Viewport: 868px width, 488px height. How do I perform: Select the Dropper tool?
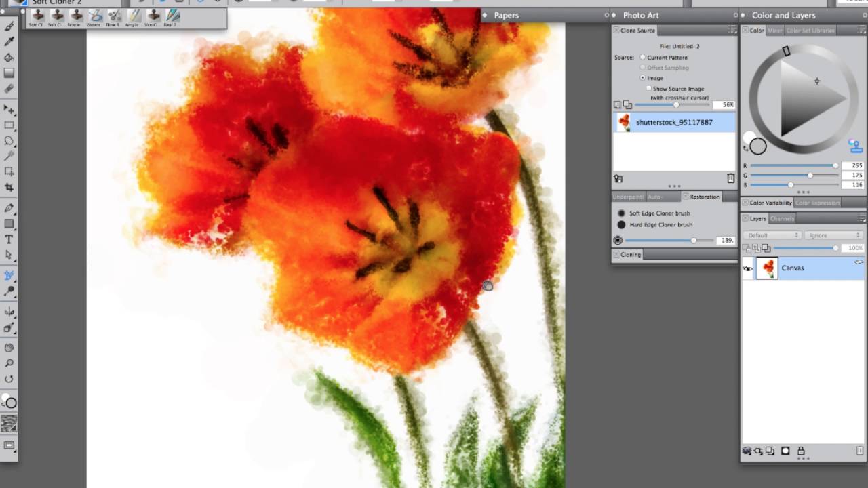click(x=9, y=42)
